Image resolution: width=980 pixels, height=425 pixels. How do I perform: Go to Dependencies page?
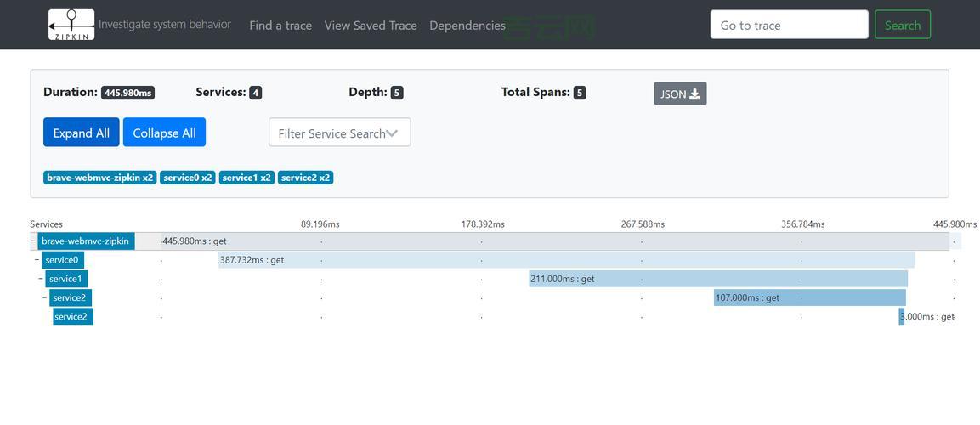click(467, 25)
